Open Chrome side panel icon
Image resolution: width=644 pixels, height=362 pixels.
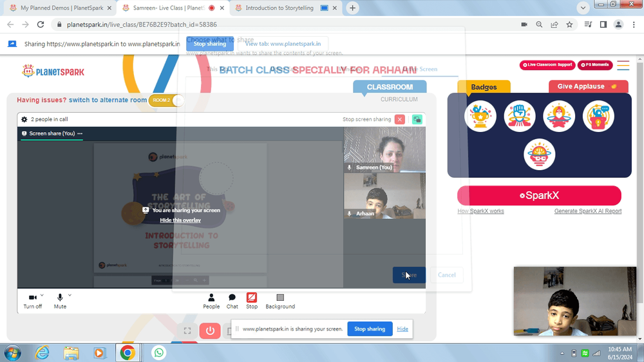(603, 24)
